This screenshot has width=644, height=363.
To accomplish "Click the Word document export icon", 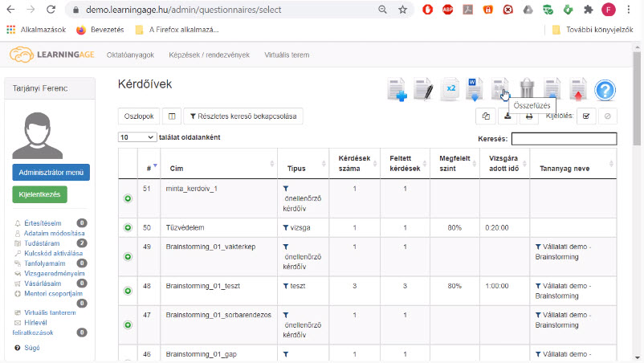I will 475,89.
